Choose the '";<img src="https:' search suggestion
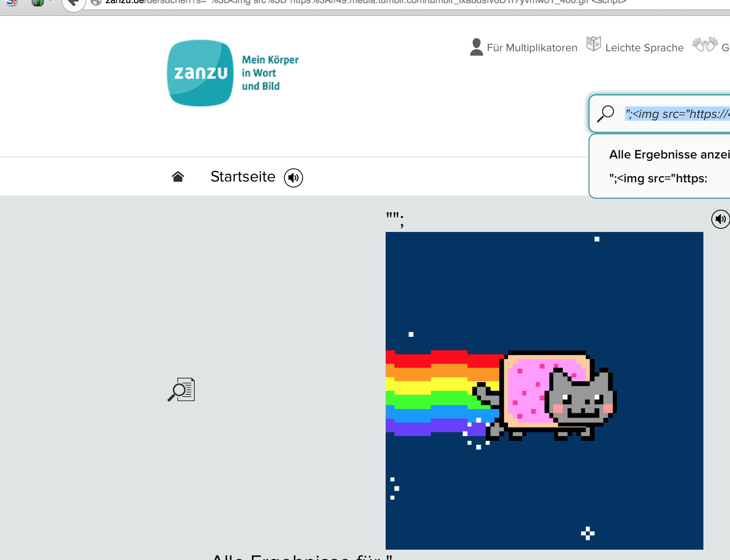The width and height of the screenshot is (730, 560). click(658, 178)
